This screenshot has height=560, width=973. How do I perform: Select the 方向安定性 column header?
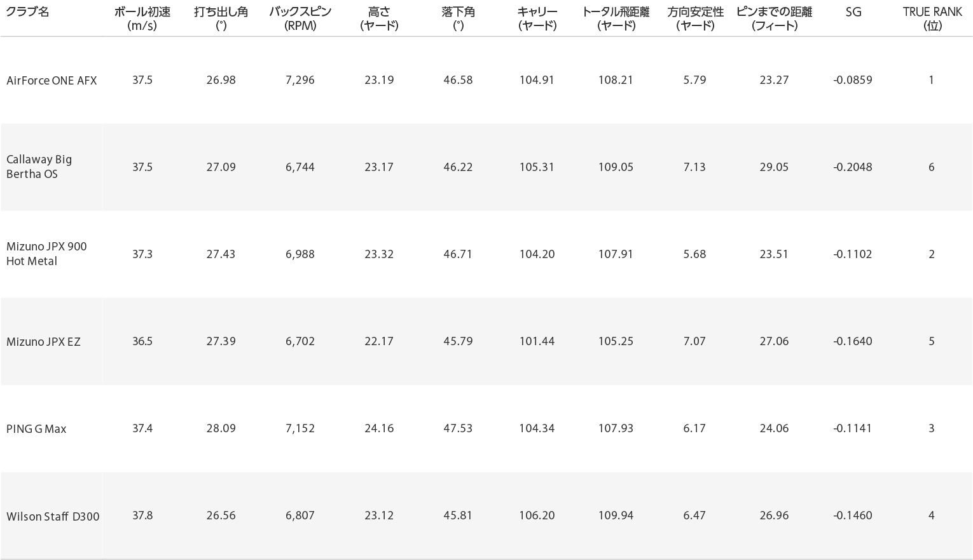[695, 18]
